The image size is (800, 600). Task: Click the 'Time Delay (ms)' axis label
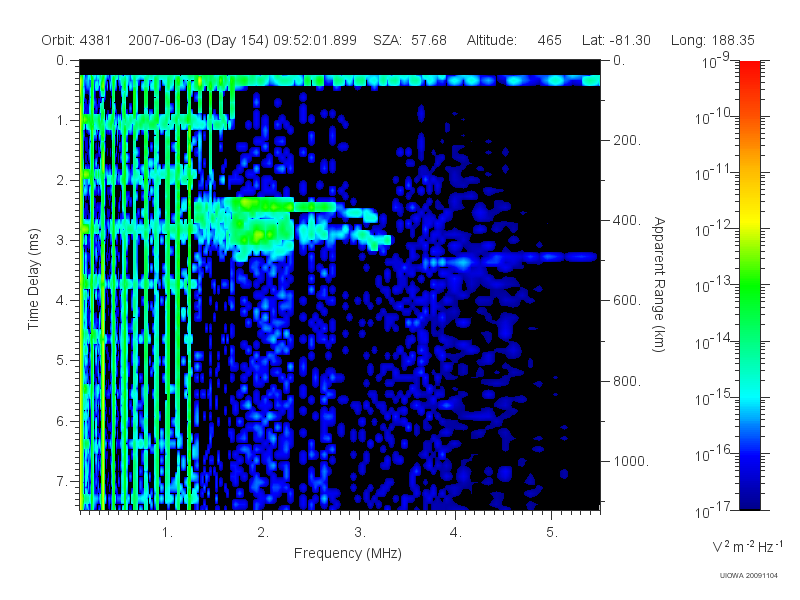[34, 279]
